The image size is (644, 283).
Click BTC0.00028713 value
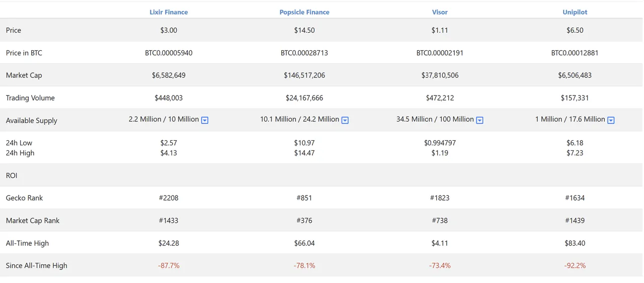pos(304,53)
